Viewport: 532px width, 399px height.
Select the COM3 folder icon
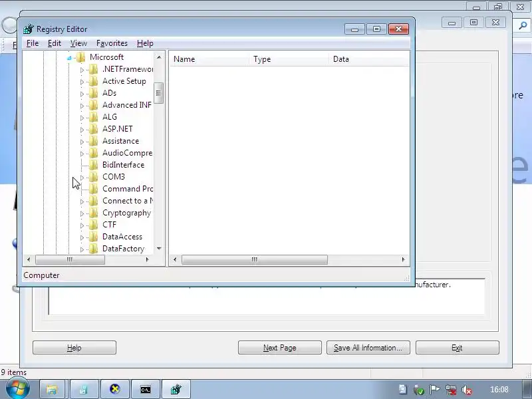(x=93, y=177)
